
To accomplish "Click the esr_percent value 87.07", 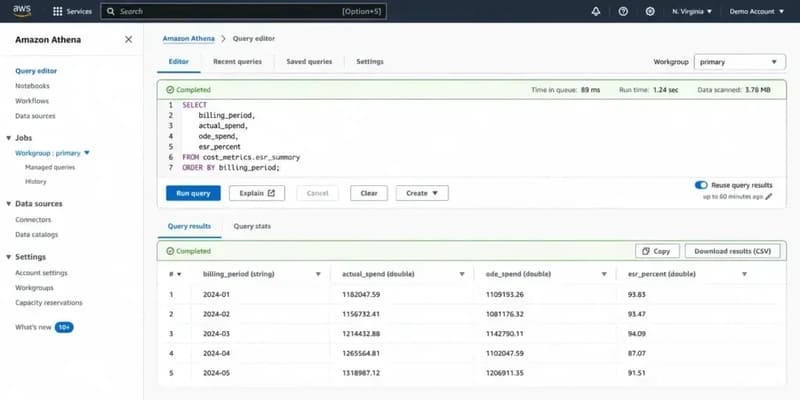I will point(637,353).
